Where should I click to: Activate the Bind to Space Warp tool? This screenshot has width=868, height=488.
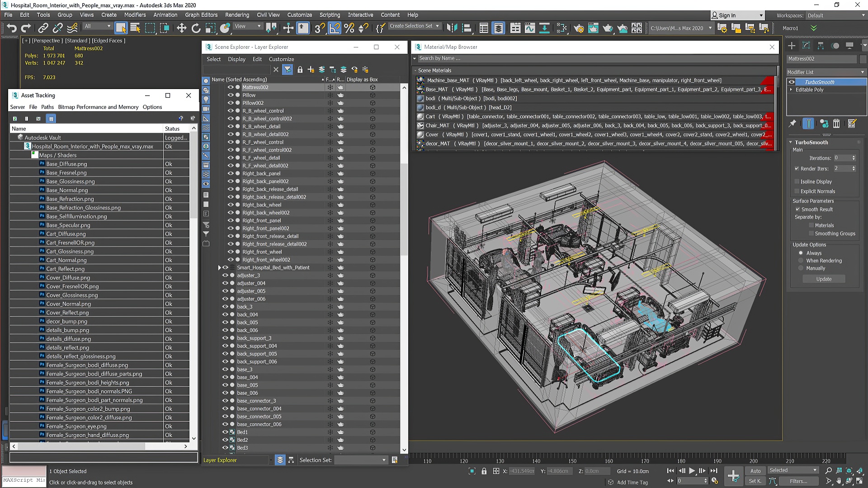coord(72,28)
